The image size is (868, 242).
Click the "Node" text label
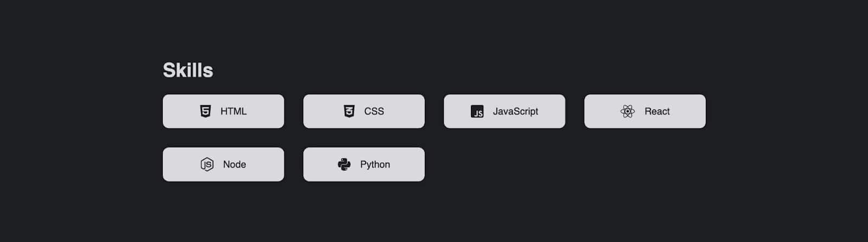point(234,164)
